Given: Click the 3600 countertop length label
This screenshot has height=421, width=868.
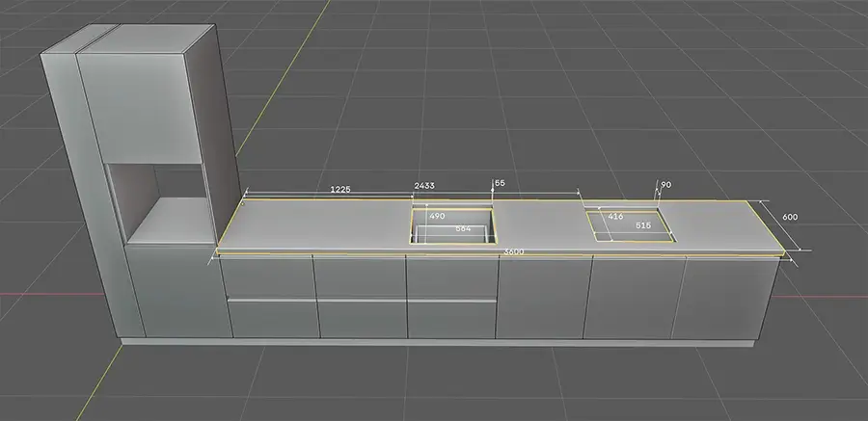Looking at the screenshot, I should (513, 251).
